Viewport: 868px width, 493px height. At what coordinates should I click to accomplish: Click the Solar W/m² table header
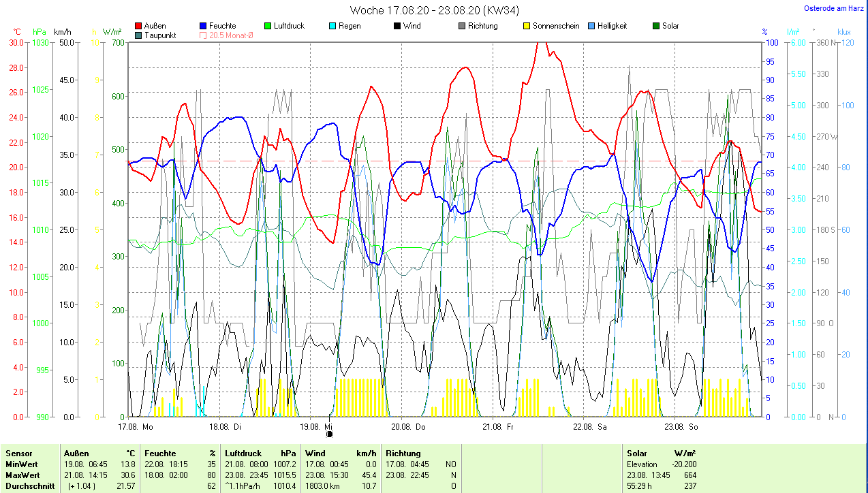(x=661, y=453)
